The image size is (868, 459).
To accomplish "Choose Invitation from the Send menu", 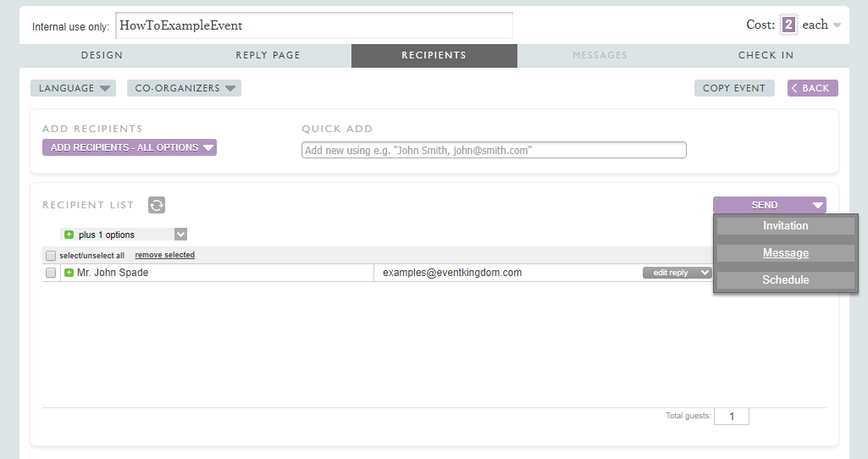I will [785, 226].
